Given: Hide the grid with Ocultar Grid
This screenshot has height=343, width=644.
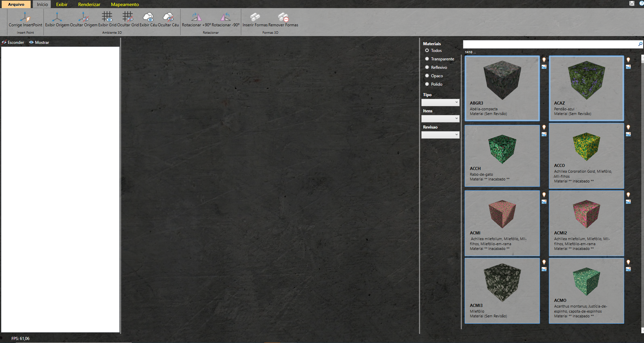Looking at the screenshot, I should pyautogui.click(x=128, y=20).
